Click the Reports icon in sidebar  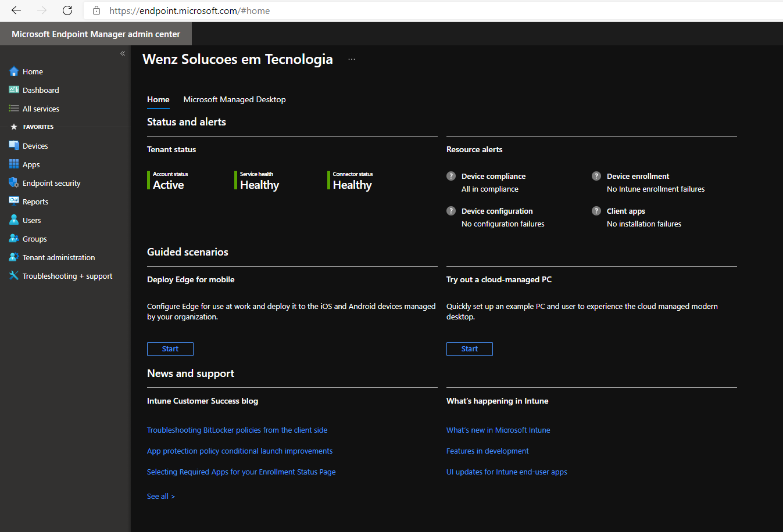pos(14,202)
